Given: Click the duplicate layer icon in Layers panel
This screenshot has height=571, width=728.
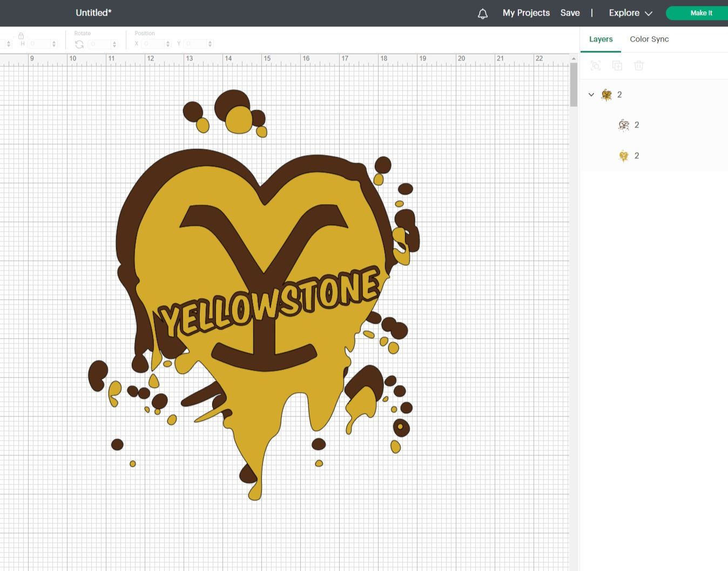Looking at the screenshot, I should pos(617,65).
